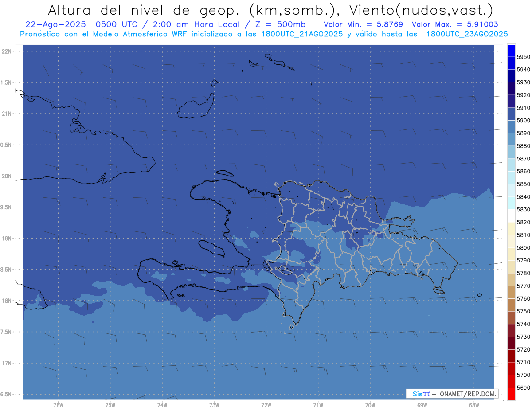Pick the legend swatch between 5760 and 5770

[x=511, y=292]
